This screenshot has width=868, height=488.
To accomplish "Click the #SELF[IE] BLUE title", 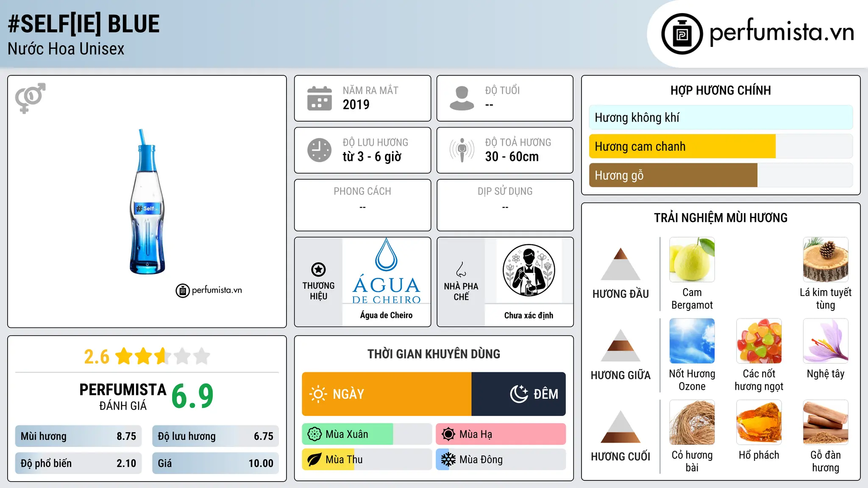I will [83, 24].
